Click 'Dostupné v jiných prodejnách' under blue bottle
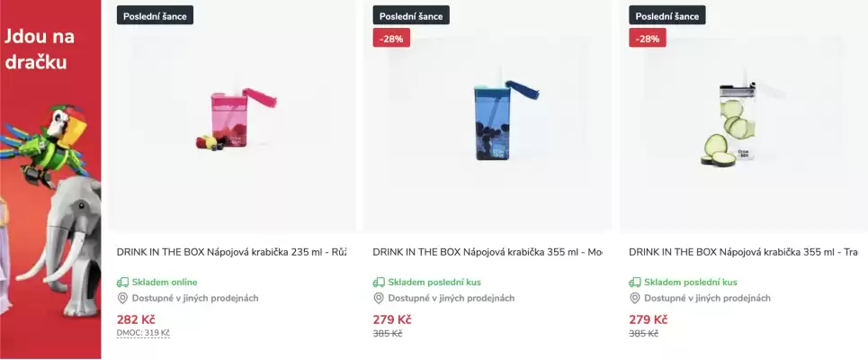Viewport: 868px width, 360px height. point(451,299)
